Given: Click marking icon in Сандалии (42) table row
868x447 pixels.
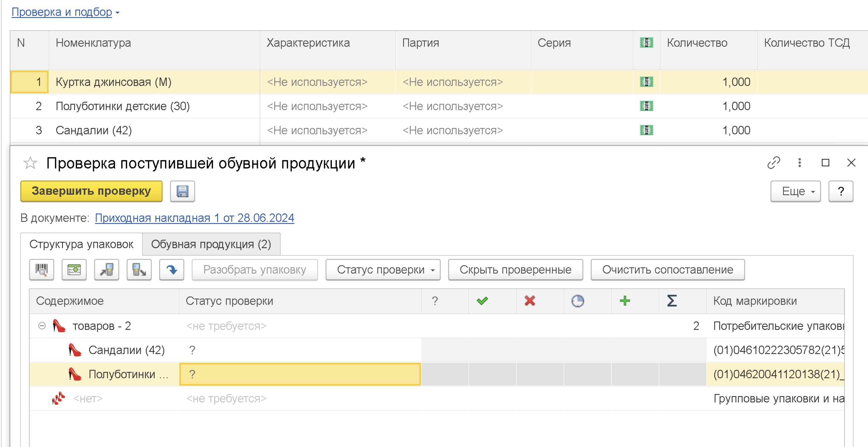Looking at the screenshot, I should tap(646, 130).
